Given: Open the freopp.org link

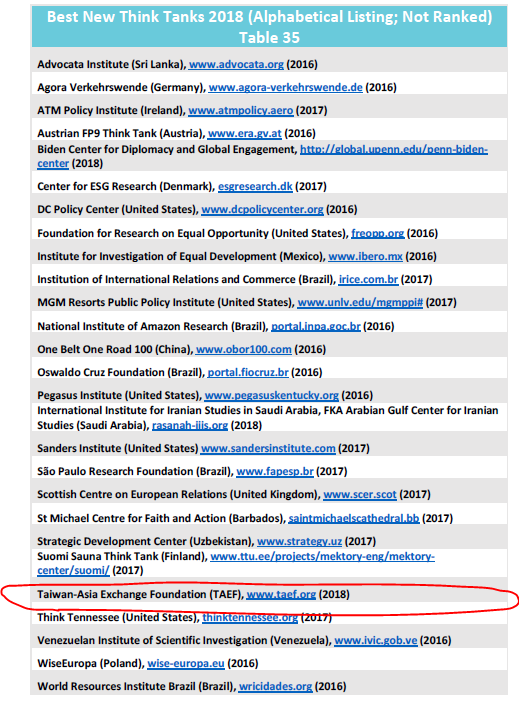Looking at the screenshot, I should [x=378, y=233].
